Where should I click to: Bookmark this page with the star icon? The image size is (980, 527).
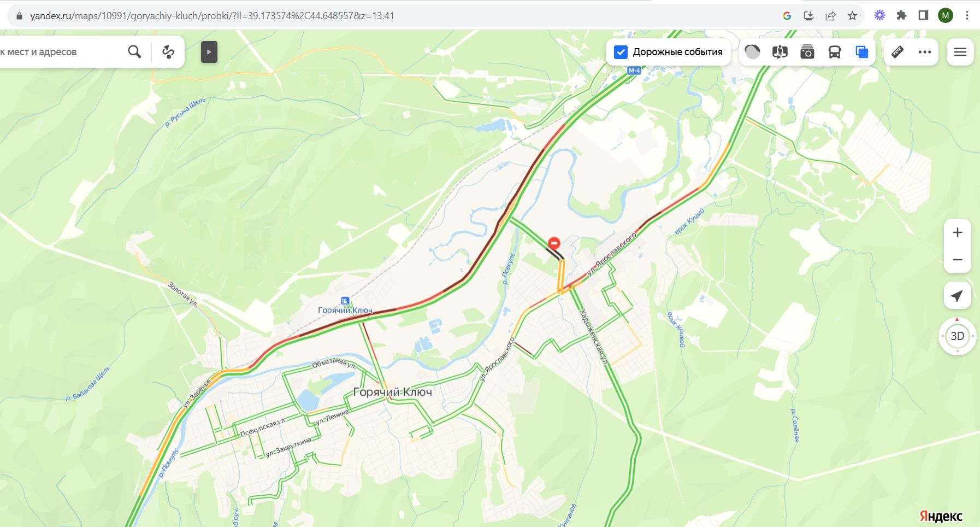(852, 16)
